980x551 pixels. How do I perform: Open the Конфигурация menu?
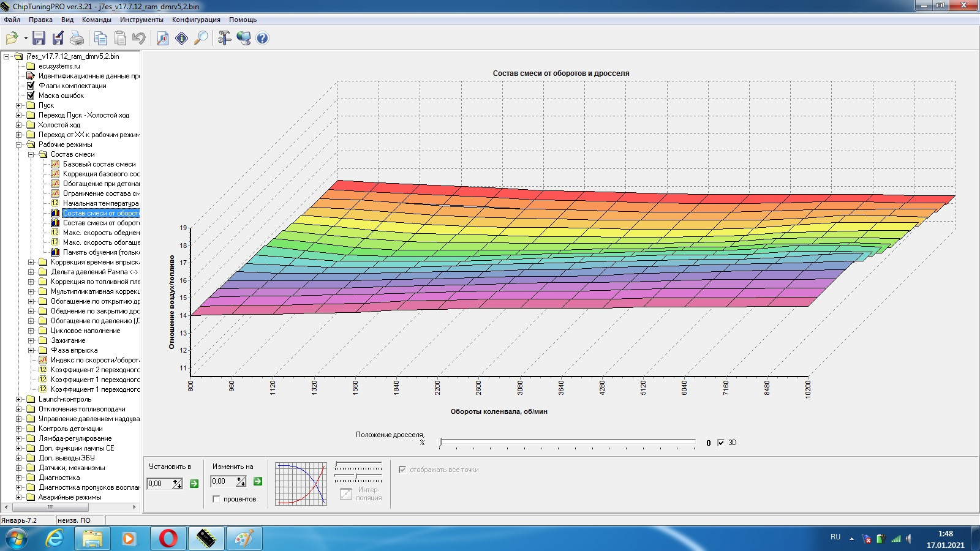tap(196, 20)
